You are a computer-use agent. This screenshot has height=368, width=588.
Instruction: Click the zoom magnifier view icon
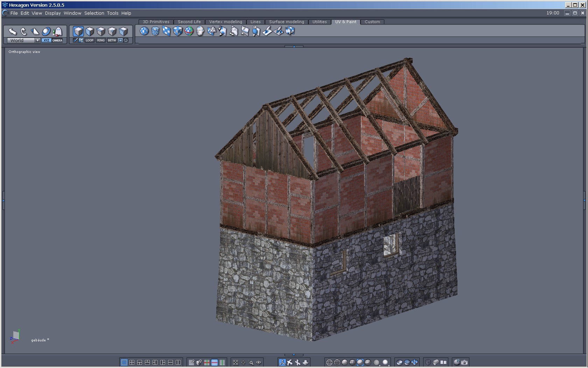(x=251, y=362)
